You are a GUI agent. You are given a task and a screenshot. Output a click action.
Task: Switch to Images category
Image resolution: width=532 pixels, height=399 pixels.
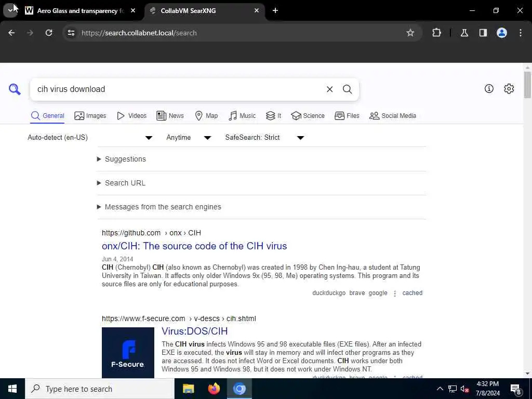pyautogui.click(x=90, y=116)
